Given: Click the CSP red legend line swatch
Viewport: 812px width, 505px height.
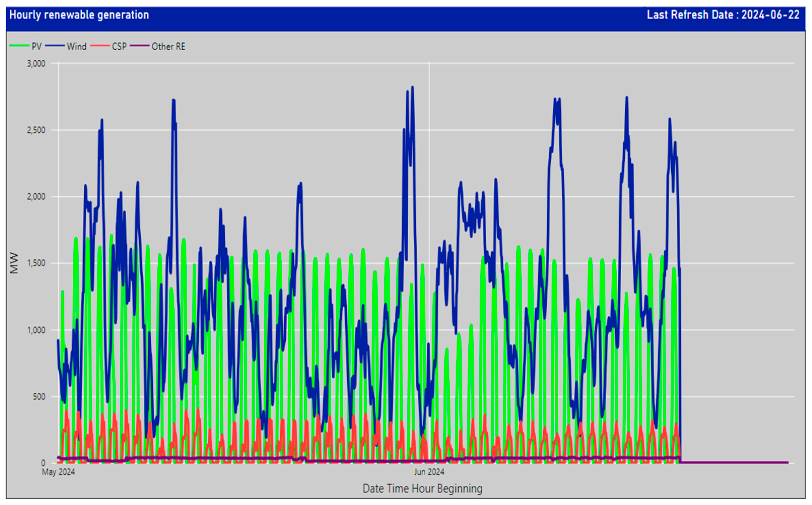Looking at the screenshot, I should coord(100,46).
